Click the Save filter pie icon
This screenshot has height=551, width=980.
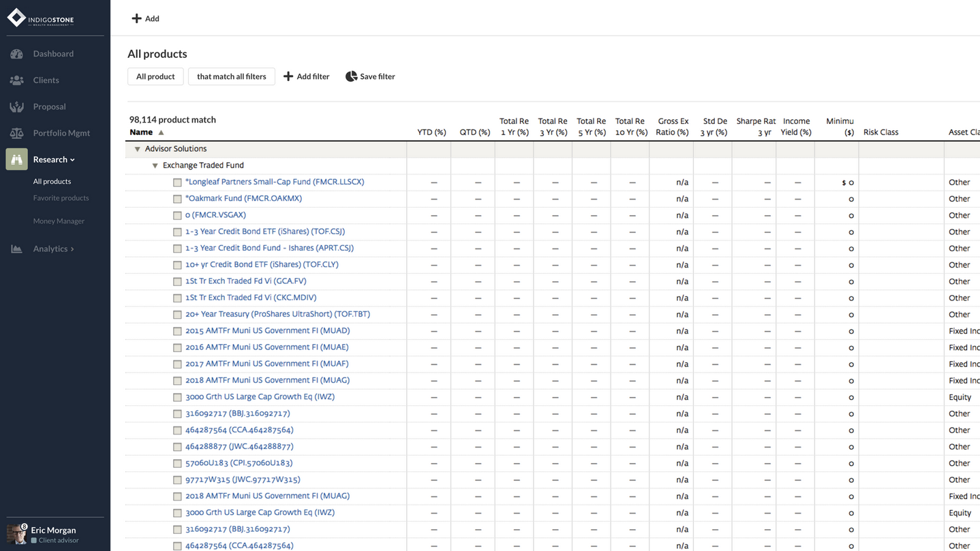351,76
